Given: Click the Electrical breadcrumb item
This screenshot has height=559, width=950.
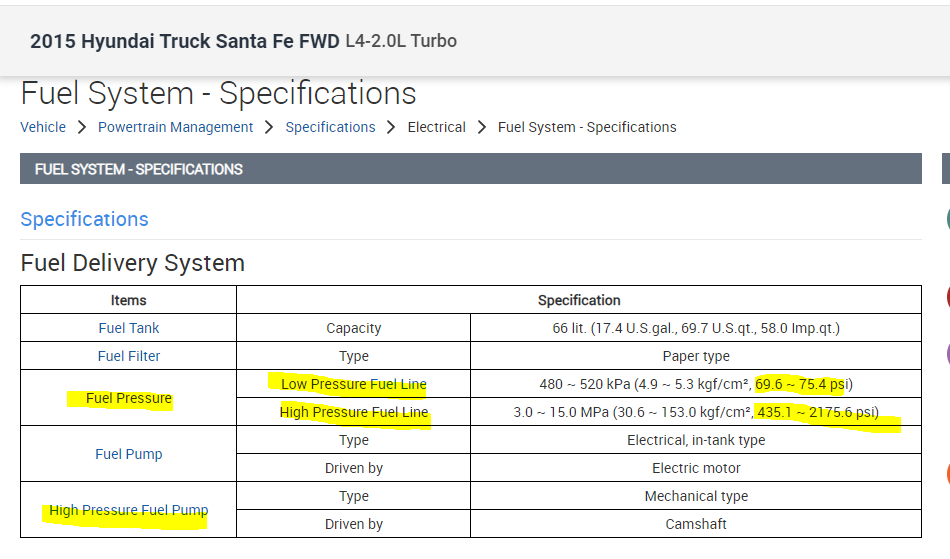Looking at the screenshot, I should pyautogui.click(x=437, y=127).
